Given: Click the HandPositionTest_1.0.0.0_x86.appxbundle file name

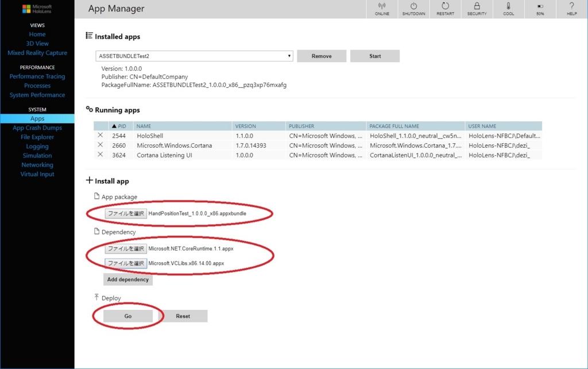Looking at the screenshot, I should pyautogui.click(x=198, y=213).
